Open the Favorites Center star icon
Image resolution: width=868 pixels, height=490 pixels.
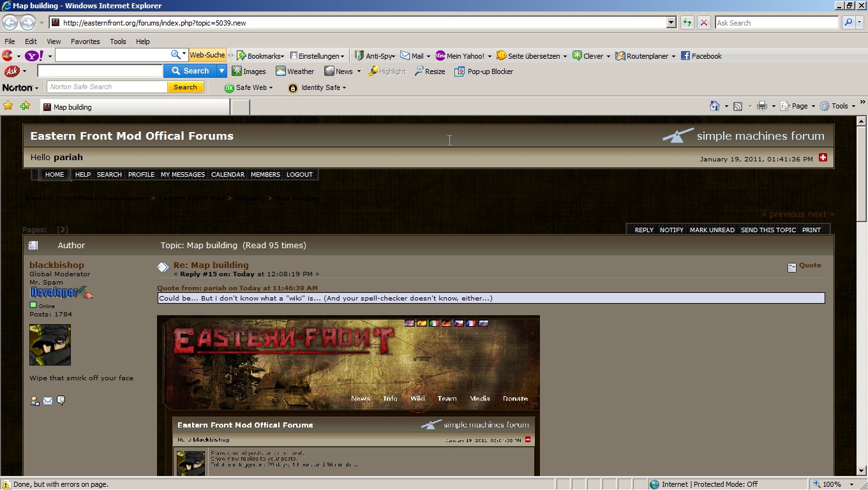tap(8, 106)
